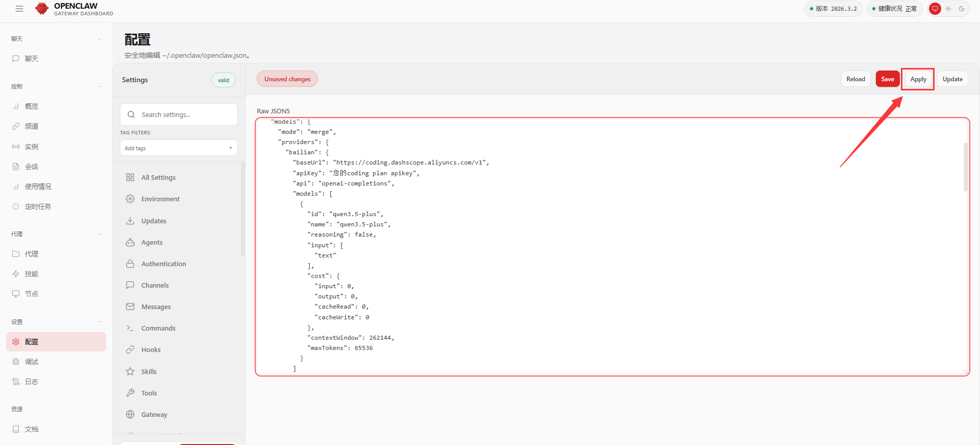The width and height of the screenshot is (980, 445).
Task: Click the Apply button
Action: click(918, 79)
